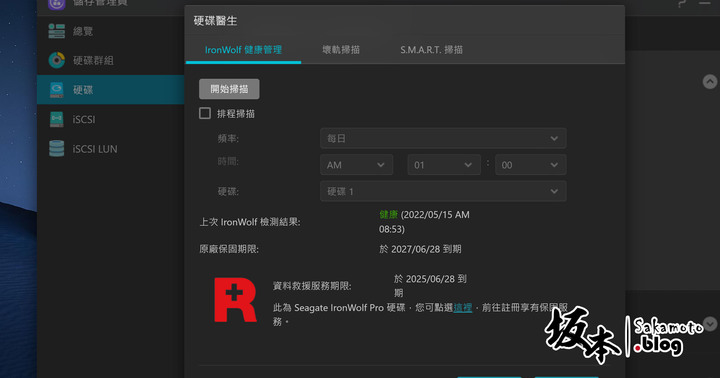Enable the 排程掃描 scheduled scan checkbox

pos(205,113)
